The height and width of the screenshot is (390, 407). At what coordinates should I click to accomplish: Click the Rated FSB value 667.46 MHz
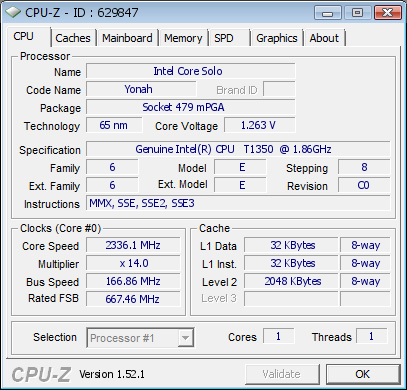133,299
